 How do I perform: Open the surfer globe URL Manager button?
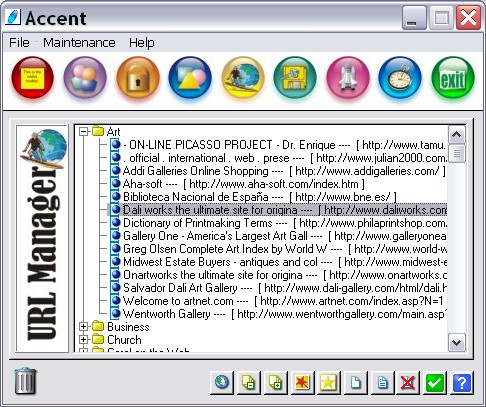243,78
